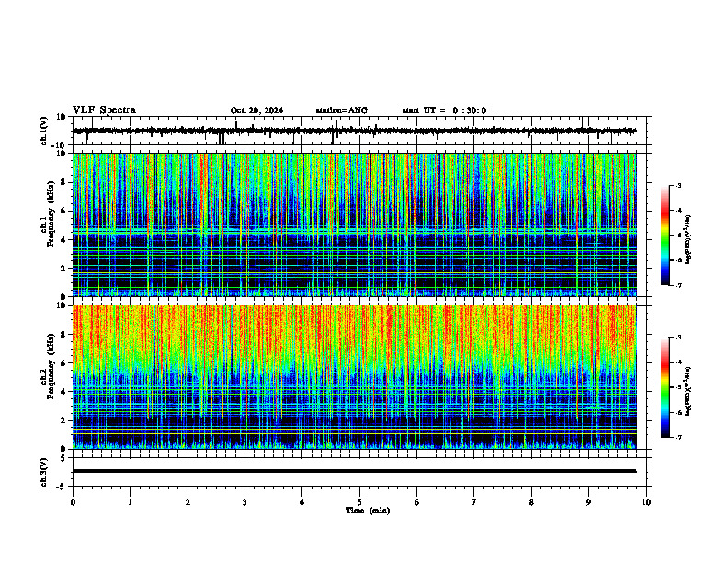Click time axis tick label "4"
The image size is (728, 563).
[302, 502]
